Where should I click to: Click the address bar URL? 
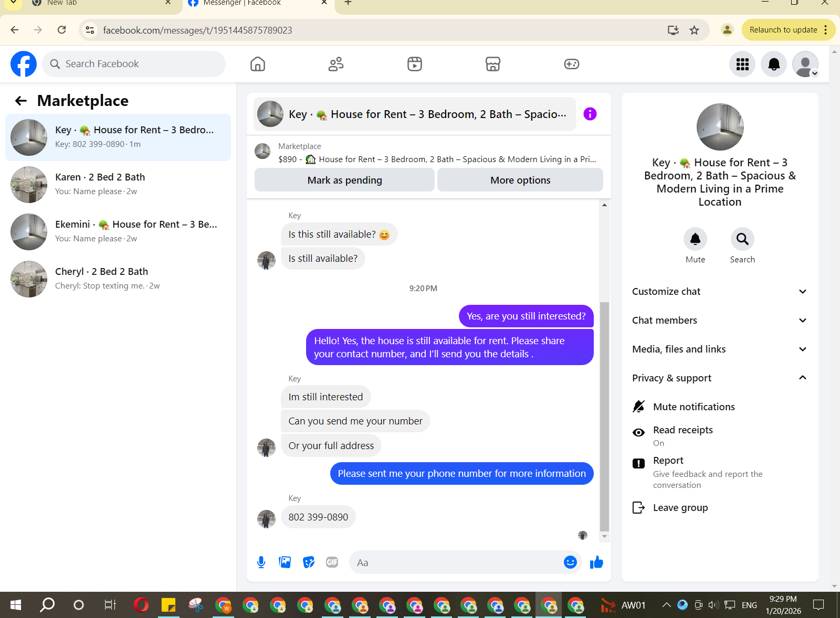tap(197, 30)
